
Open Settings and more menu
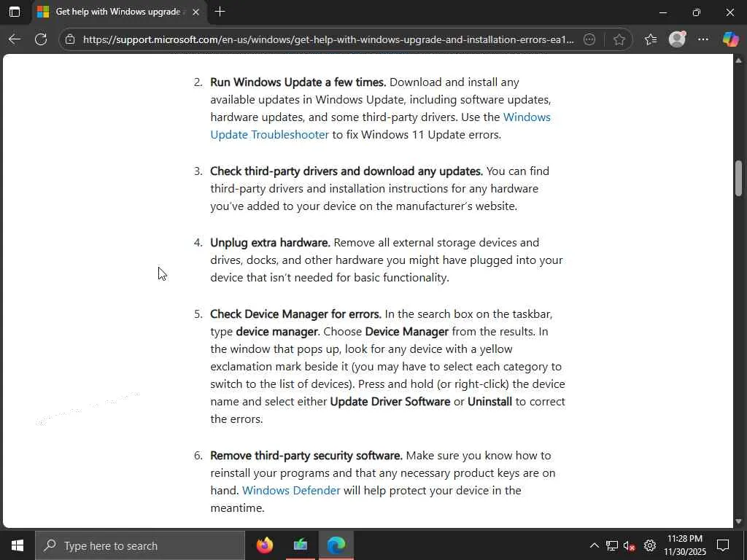703,39
